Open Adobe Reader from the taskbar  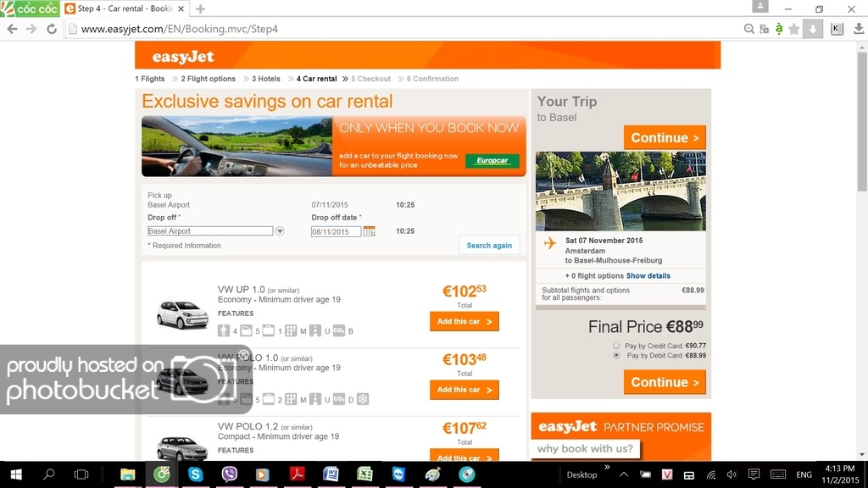coord(298,474)
